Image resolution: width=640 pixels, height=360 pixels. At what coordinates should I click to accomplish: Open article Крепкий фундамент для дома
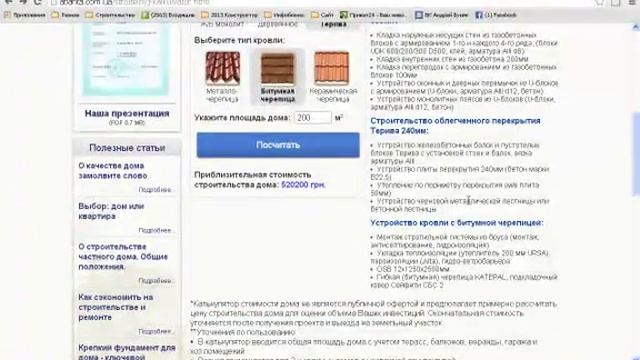pyautogui.click(x=127, y=352)
